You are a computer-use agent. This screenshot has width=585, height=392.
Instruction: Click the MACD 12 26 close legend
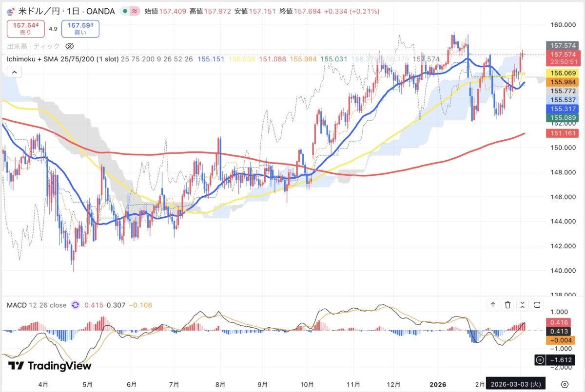36,305
